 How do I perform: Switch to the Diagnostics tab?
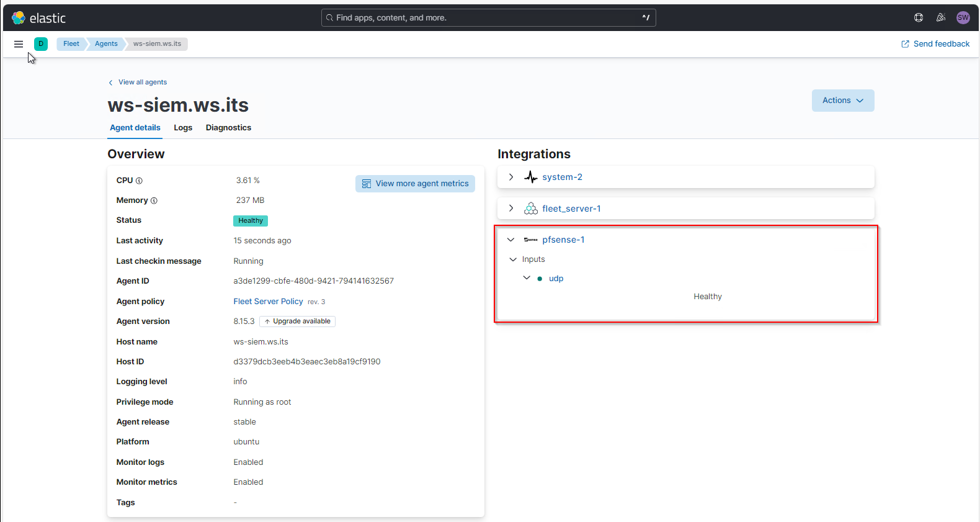228,128
